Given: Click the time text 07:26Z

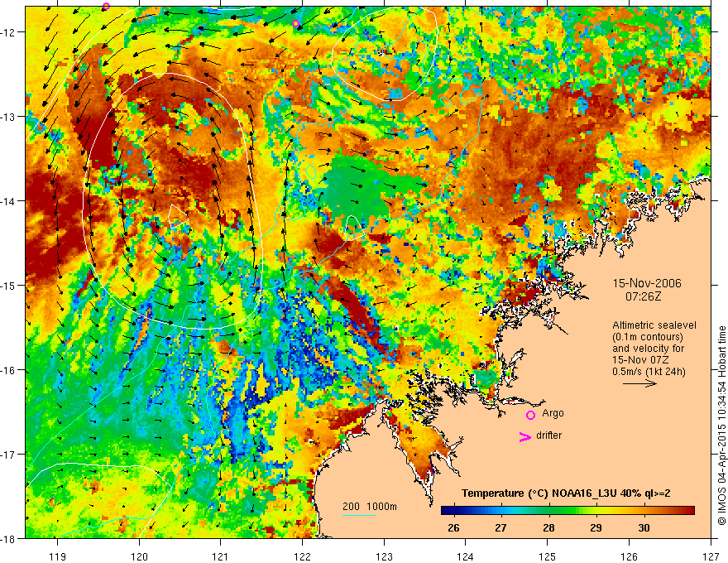Looking at the screenshot, I should [643, 296].
